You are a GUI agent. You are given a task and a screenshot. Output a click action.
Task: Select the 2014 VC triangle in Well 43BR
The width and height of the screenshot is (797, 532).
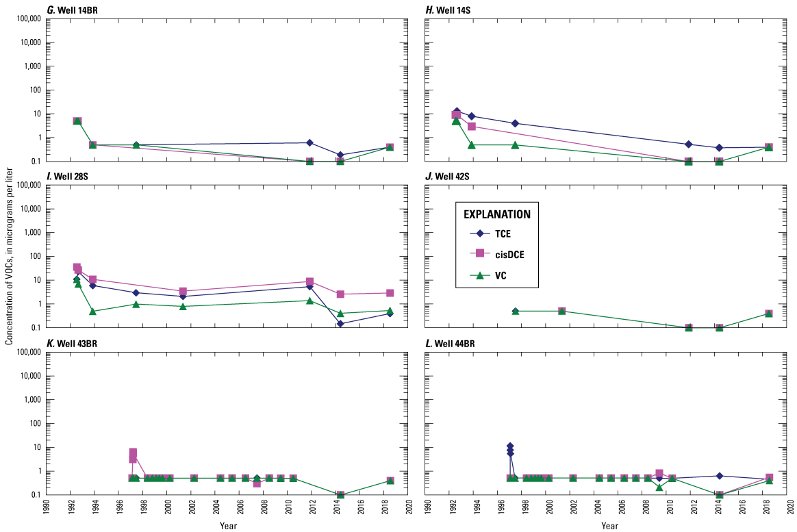340,495
